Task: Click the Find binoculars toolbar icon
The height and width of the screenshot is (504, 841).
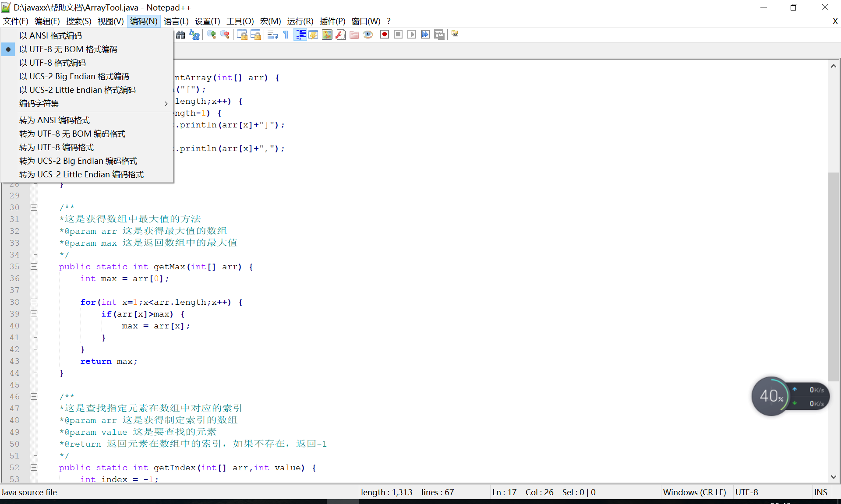Action: [x=180, y=35]
